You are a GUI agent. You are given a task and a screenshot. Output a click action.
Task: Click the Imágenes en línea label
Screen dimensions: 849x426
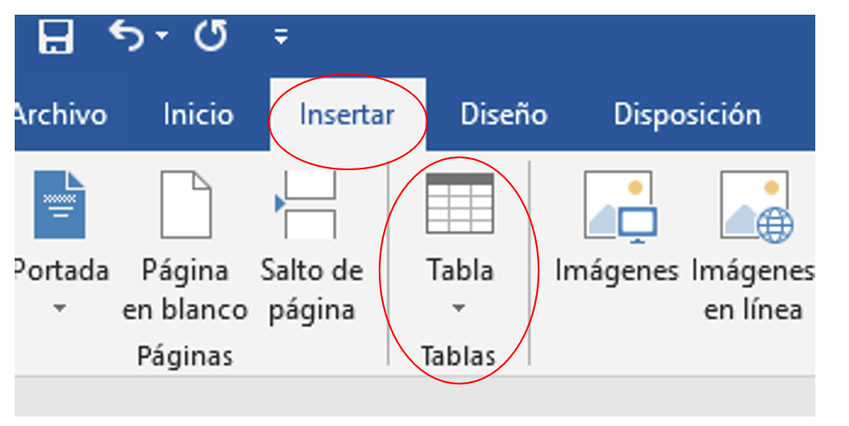(x=753, y=290)
